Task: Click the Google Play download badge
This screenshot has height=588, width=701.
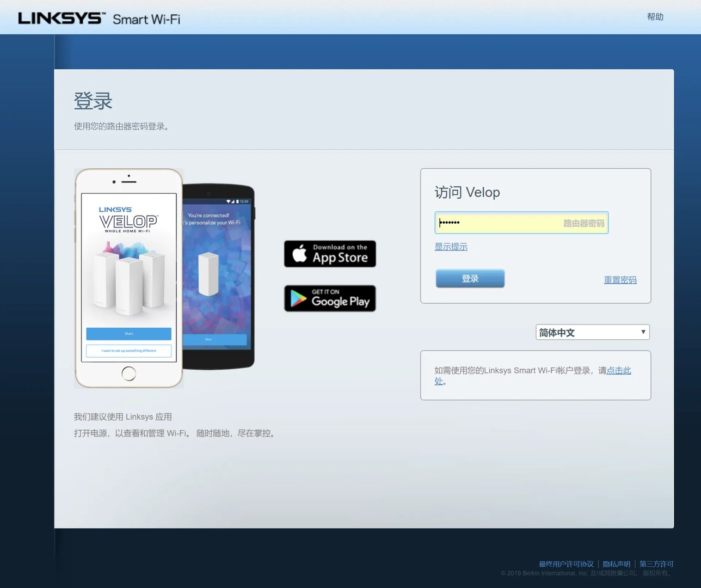Action: click(329, 298)
